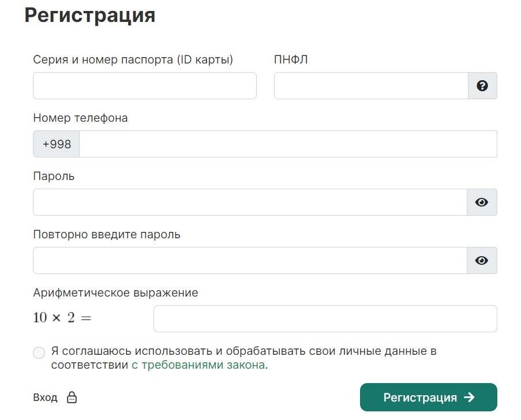Show password via Пароль eye icon

(x=481, y=202)
